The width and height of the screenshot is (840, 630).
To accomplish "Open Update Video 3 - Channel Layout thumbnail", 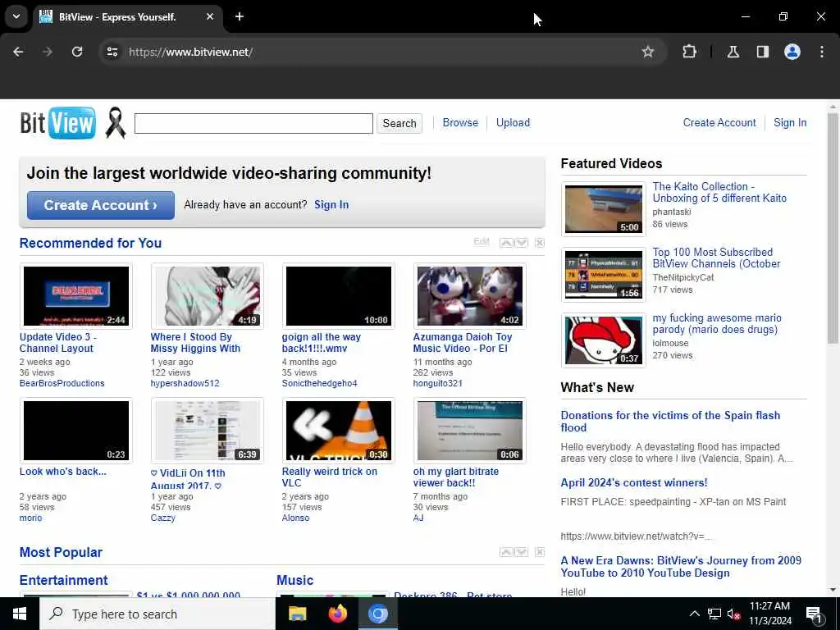I will (x=76, y=295).
